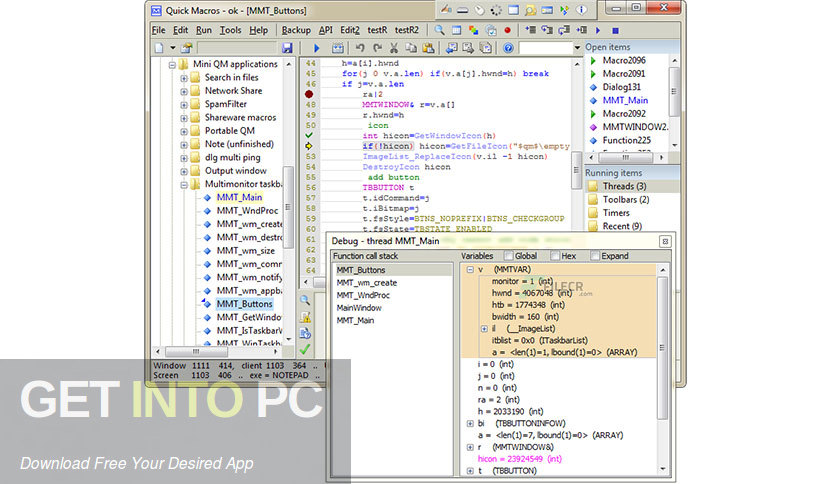Click the empty search field beside Help icon

[546, 48]
